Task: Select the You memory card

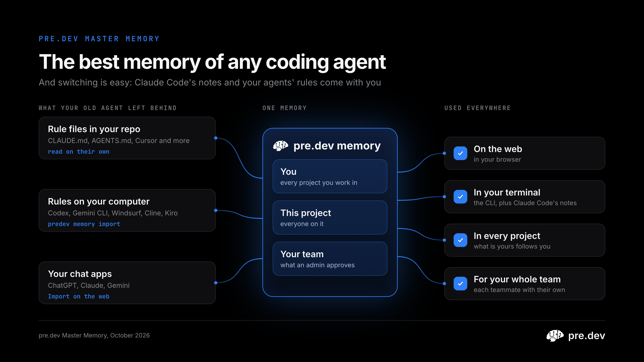Action: [330, 176]
